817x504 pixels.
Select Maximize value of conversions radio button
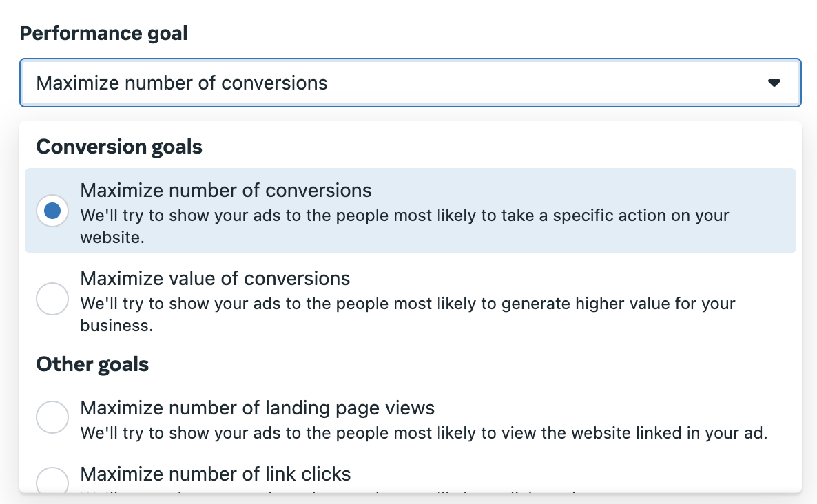pos(52,299)
